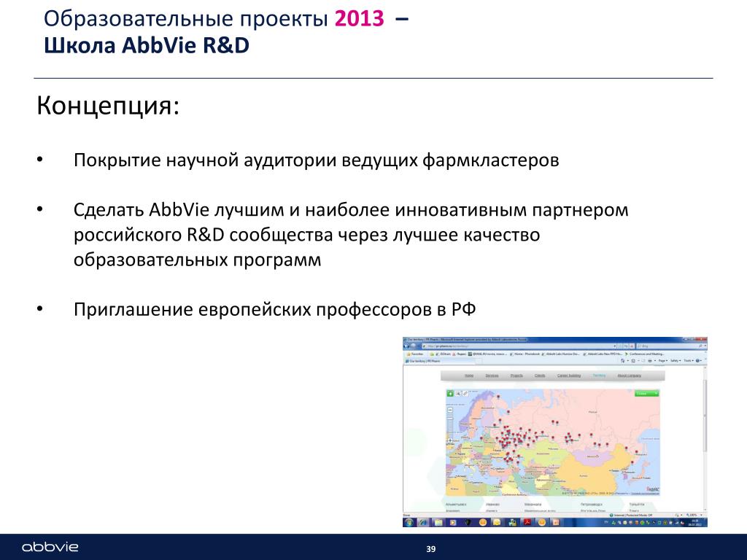Open the PowerPoint taskbar icon
Viewport: 747px width, 560px height.
point(555,522)
